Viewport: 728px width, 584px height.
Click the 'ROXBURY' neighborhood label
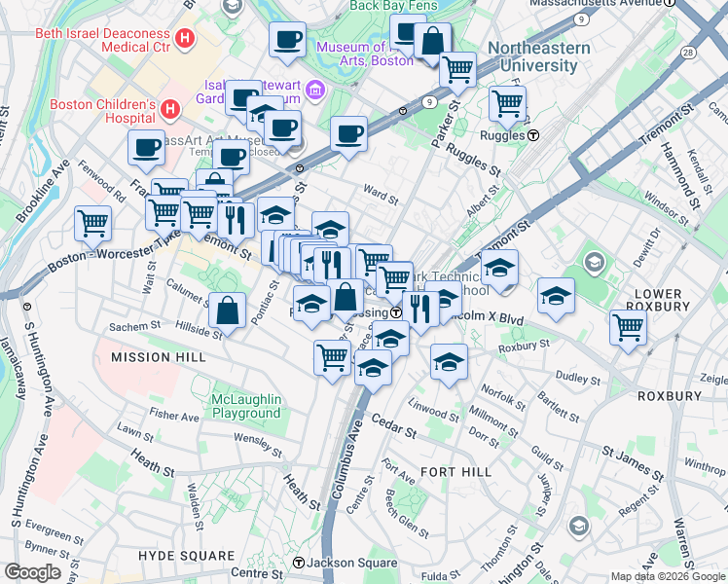[x=670, y=396]
